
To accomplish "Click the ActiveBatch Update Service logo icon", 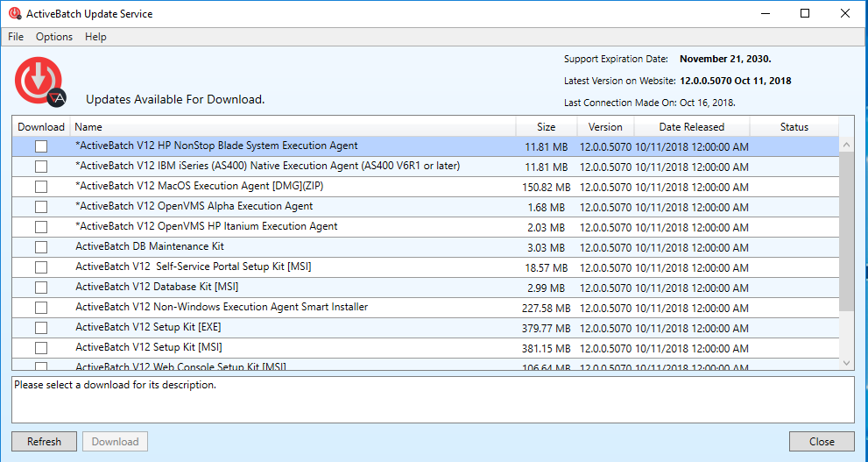I will click(x=40, y=82).
